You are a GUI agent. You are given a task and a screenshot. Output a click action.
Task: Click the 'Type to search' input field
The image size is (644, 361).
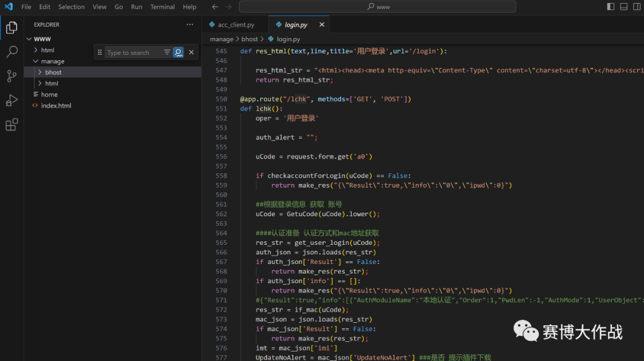pos(132,52)
